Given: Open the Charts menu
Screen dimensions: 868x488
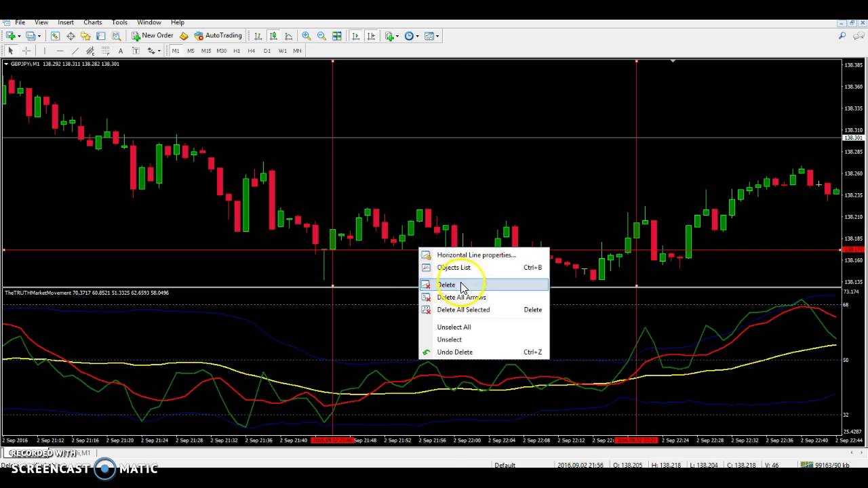Looking at the screenshot, I should [93, 22].
